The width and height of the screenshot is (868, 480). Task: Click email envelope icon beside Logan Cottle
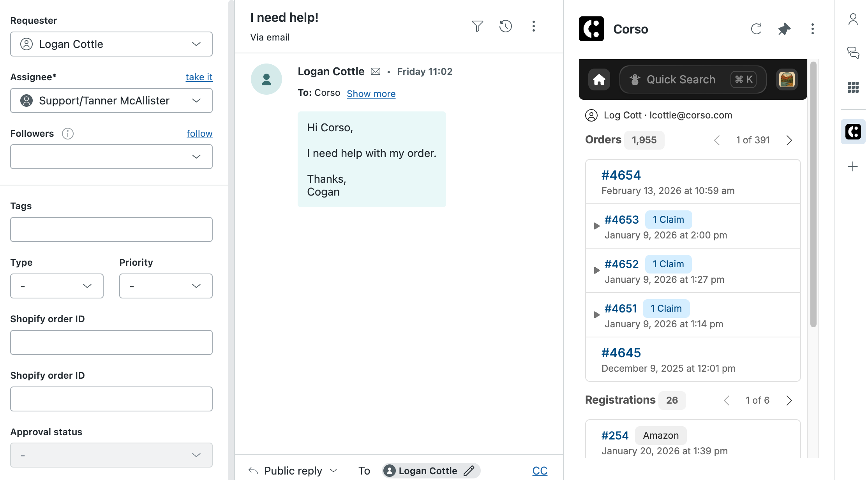point(376,71)
